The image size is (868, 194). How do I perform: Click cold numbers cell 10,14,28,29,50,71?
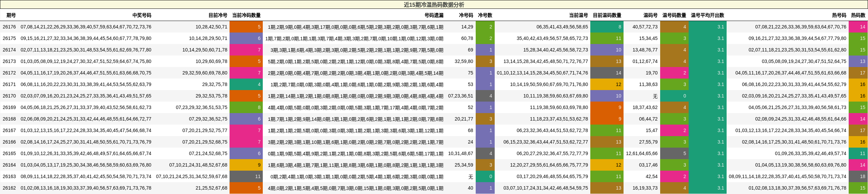tap(208, 38)
